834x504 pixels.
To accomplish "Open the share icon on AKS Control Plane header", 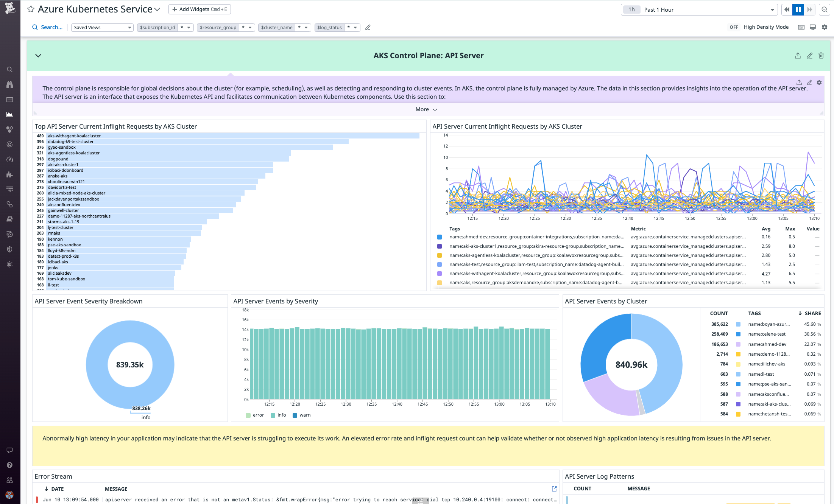I will point(798,55).
